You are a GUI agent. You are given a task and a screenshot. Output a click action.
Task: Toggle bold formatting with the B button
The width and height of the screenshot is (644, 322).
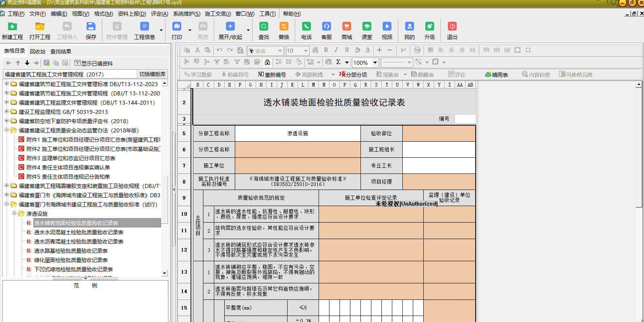click(x=326, y=50)
